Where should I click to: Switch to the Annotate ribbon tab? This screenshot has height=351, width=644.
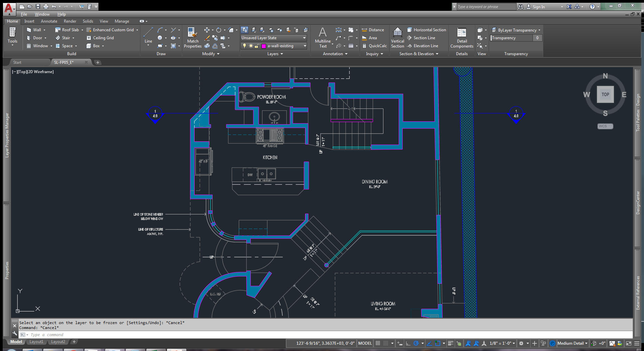(49, 21)
